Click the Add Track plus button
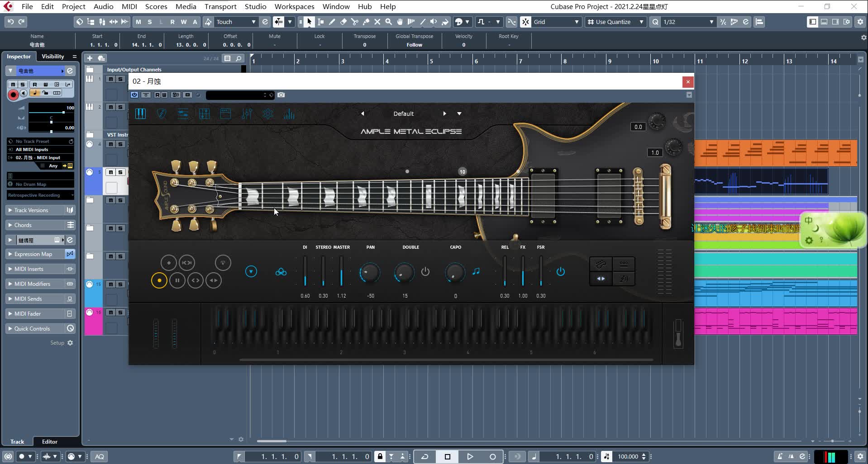Image resolution: width=868 pixels, height=464 pixels. pyautogui.click(x=90, y=58)
